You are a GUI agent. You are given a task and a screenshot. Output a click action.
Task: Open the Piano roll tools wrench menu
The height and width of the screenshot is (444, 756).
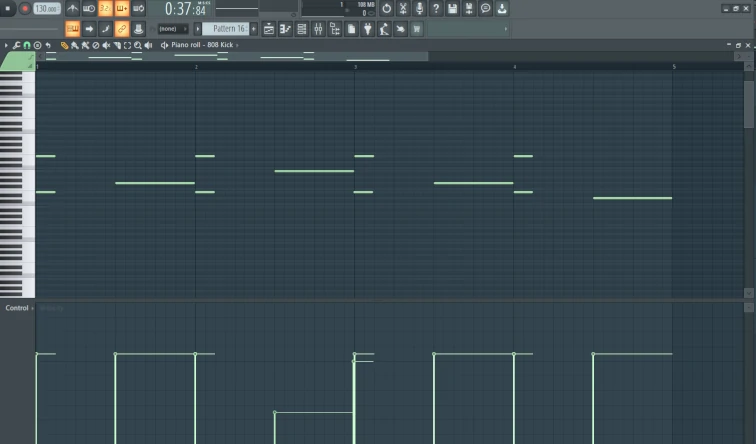[x=16, y=45]
